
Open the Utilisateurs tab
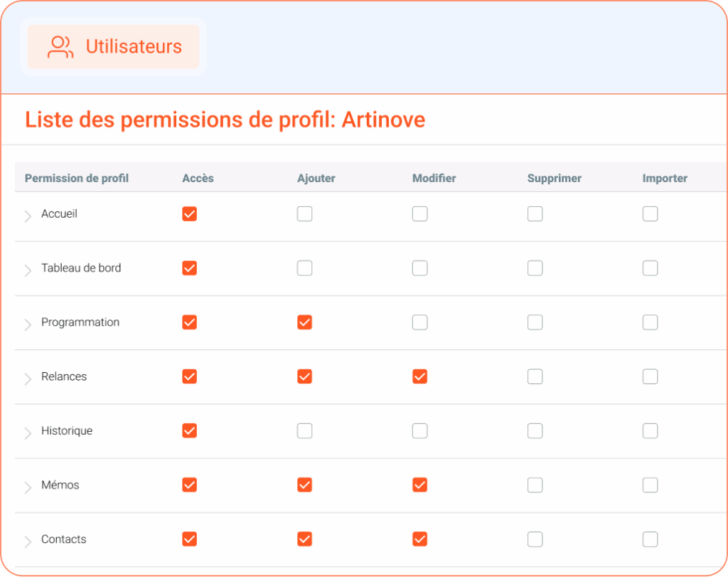(x=113, y=47)
